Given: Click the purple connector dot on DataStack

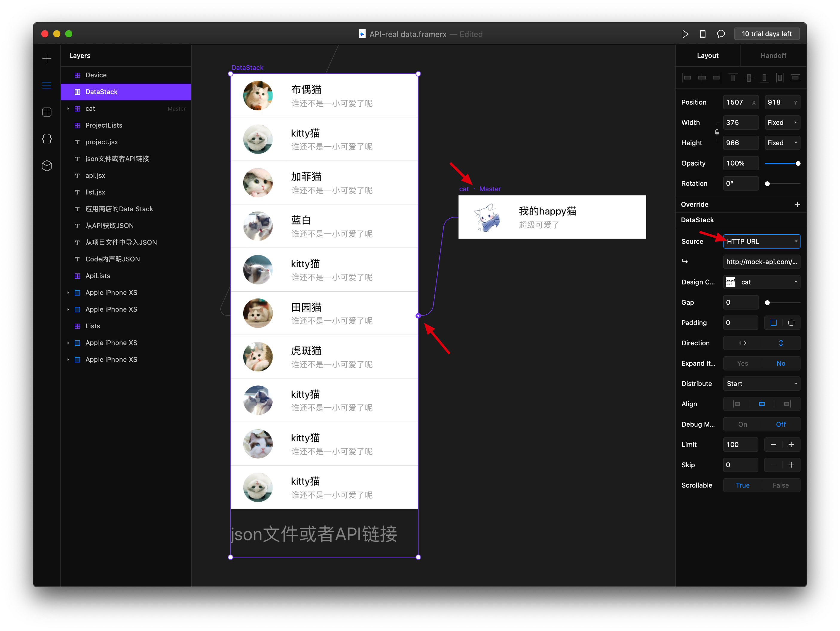Looking at the screenshot, I should 418,316.
